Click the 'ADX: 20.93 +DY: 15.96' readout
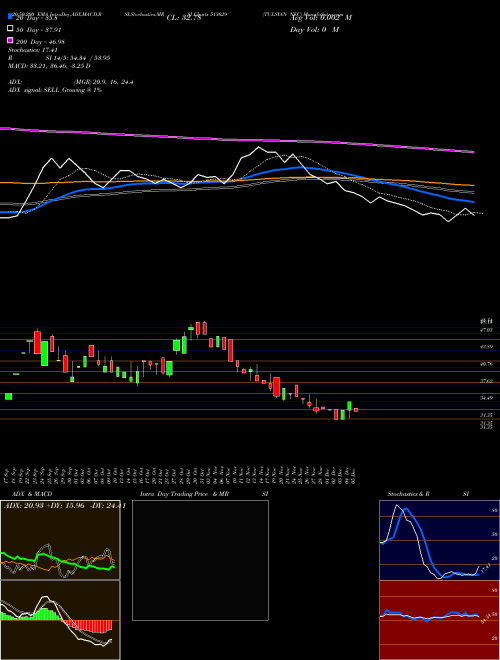This screenshot has width=500, height=660. (x=46, y=506)
